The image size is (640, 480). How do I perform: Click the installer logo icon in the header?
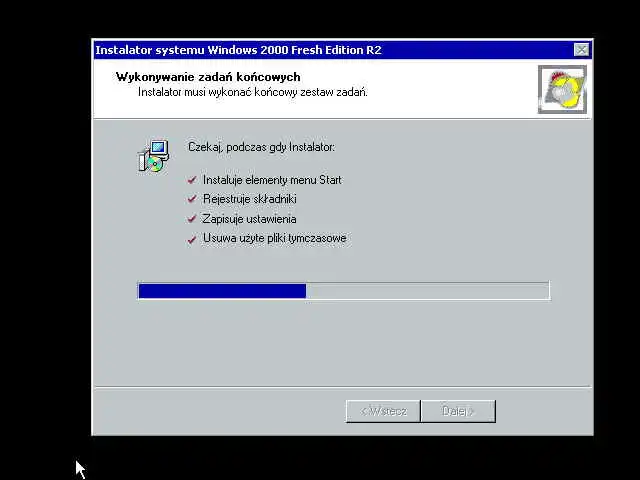pos(562,89)
